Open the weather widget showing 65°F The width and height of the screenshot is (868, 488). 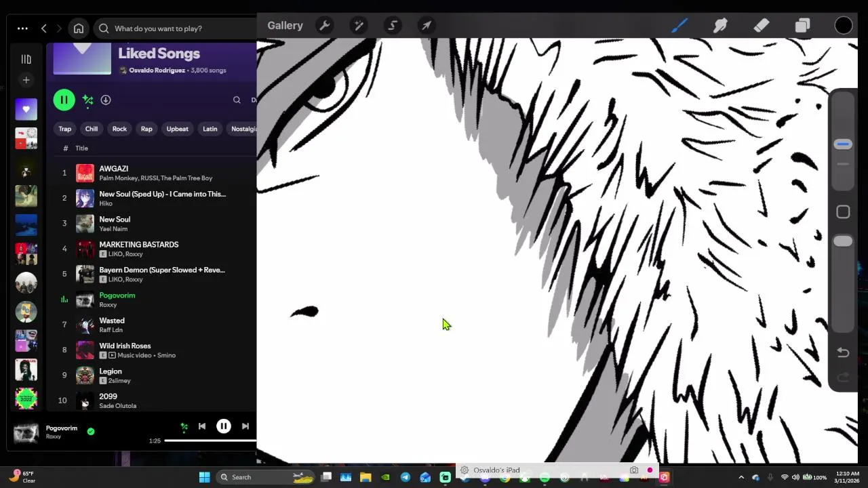tap(22, 477)
